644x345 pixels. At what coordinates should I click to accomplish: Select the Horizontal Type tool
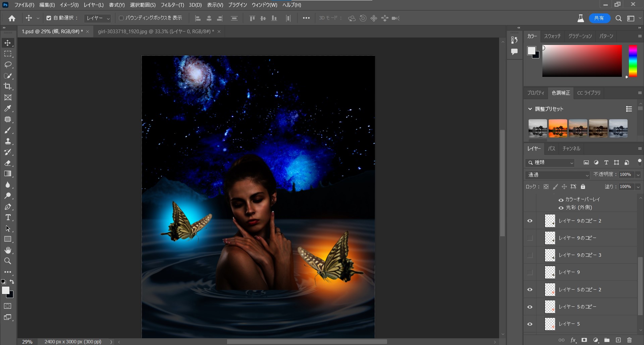click(x=8, y=217)
